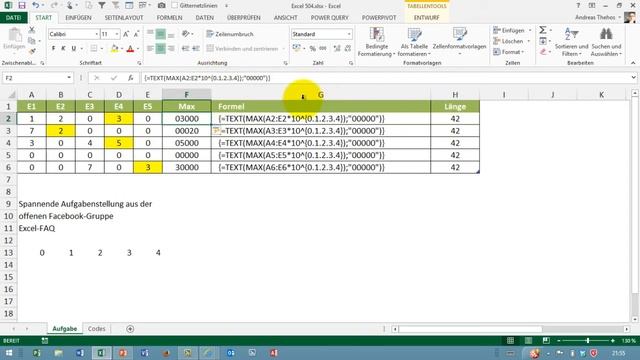The image size is (640, 360).
Task: Switch to the EINFÜGEN ribbon tab
Action: click(x=78, y=18)
